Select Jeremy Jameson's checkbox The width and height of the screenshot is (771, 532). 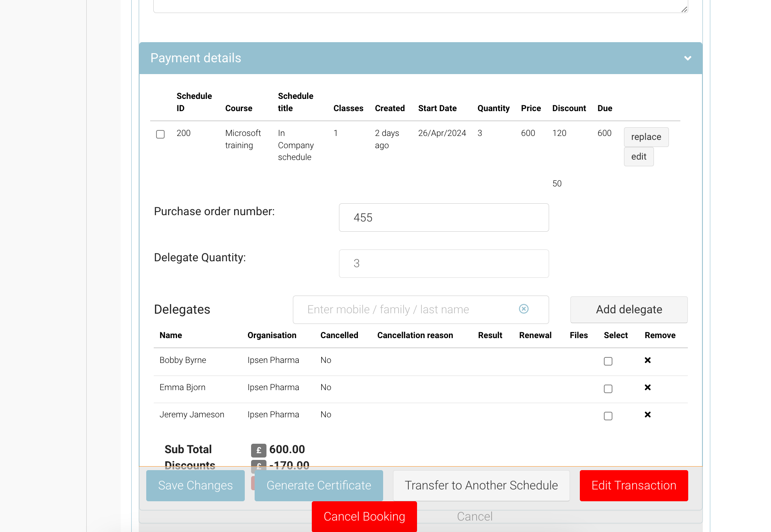click(x=608, y=416)
